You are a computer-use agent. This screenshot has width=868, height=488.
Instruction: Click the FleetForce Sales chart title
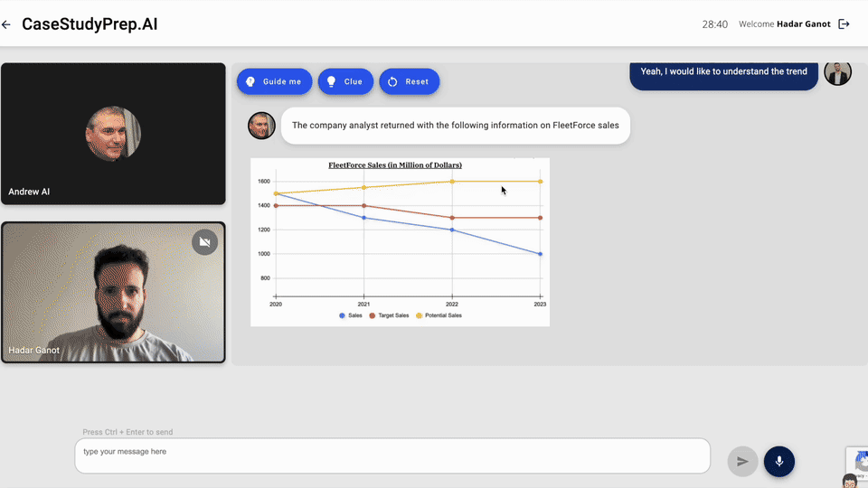(395, 165)
